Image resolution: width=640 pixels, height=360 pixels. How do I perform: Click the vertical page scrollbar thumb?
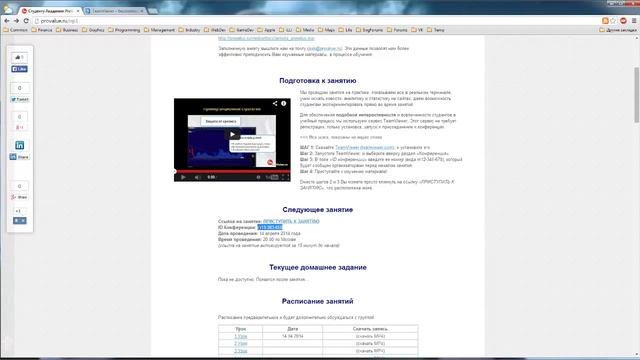pyautogui.click(x=636, y=95)
